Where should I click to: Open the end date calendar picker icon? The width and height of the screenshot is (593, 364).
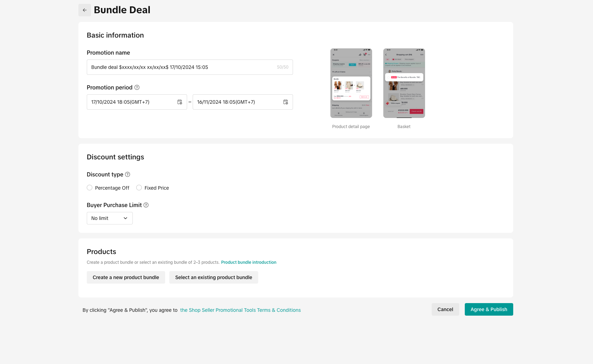click(286, 102)
